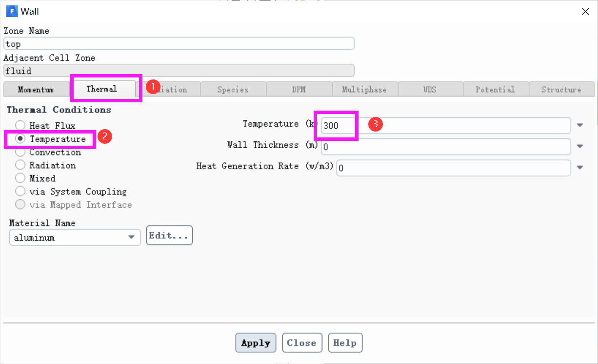Close the Wall dialog window
The height and width of the screenshot is (364, 598).
coord(585,12)
